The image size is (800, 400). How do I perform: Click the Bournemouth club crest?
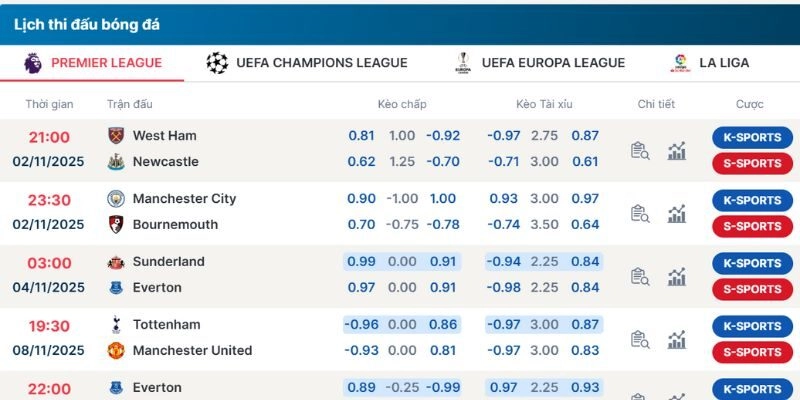(115, 225)
